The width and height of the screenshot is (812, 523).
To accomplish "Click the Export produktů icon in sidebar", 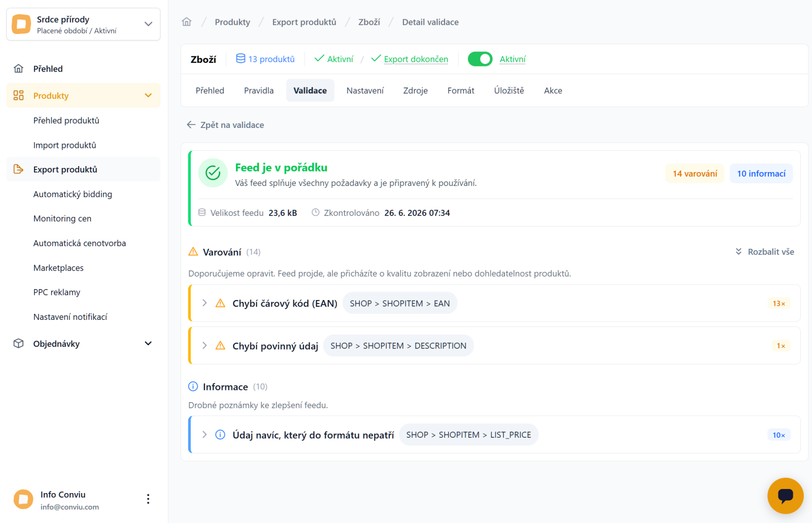I will click(19, 169).
